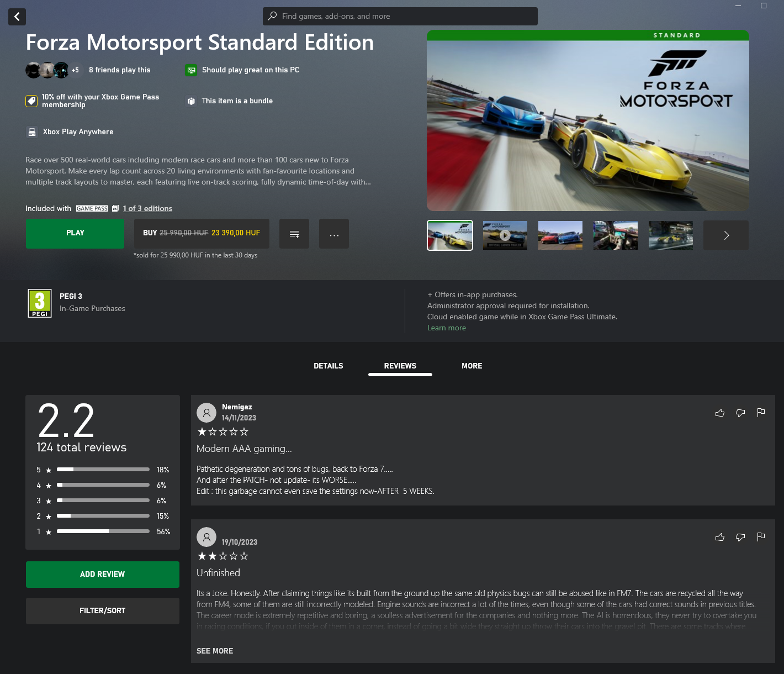Image resolution: width=784 pixels, height=674 pixels.
Task: Expand 'SEE MORE' on the Unfinished review
Action: 215,651
